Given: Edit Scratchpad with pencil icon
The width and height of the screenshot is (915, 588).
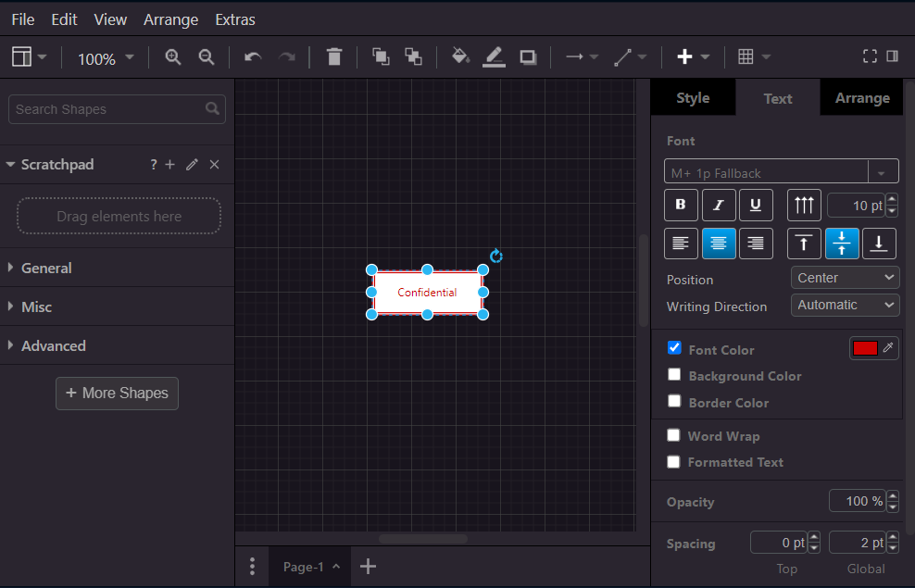Looking at the screenshot, I should point(192,165).
